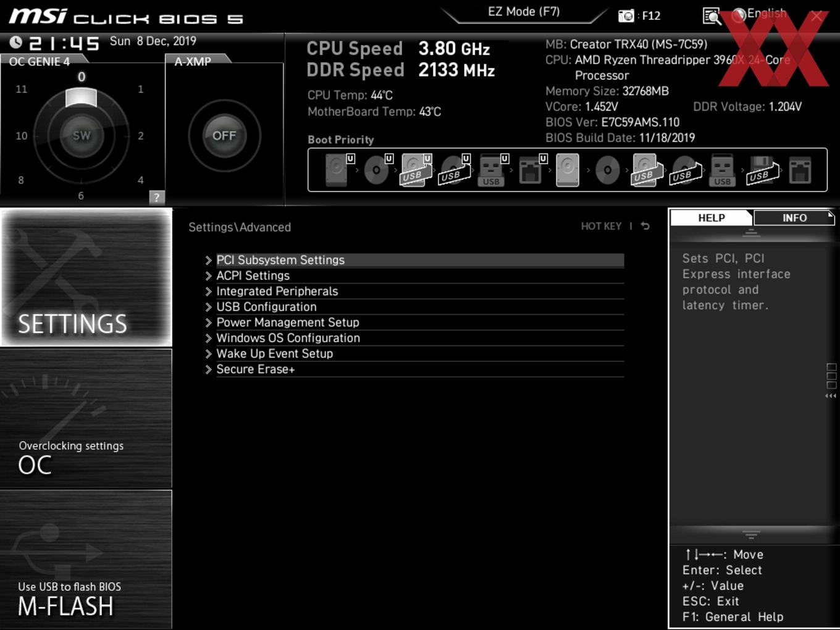Choose the UEFI network boot icon with U badge
This screenshot has height=630, width=840.
coord(531,170)
